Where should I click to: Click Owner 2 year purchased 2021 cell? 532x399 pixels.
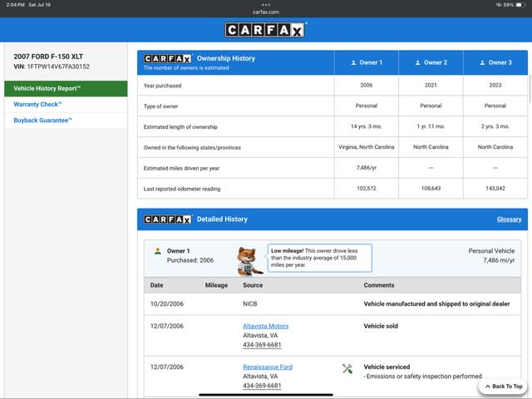tap(431, 85)
